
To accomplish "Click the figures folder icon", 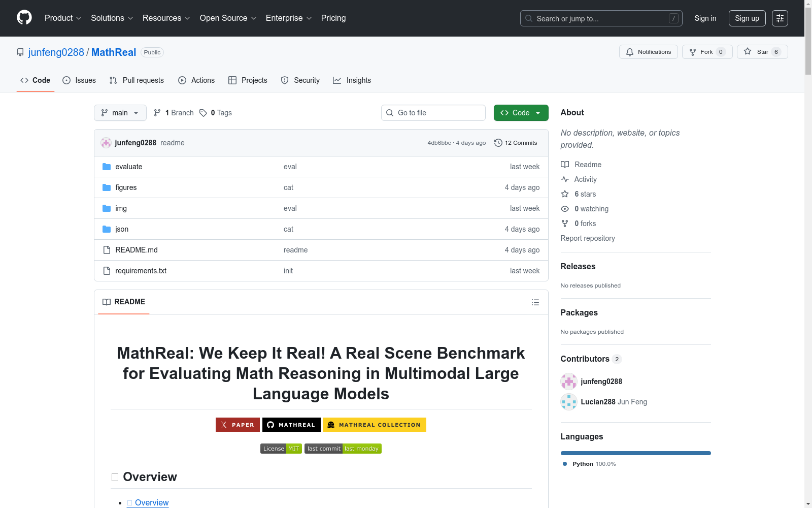I will [107, 187].
